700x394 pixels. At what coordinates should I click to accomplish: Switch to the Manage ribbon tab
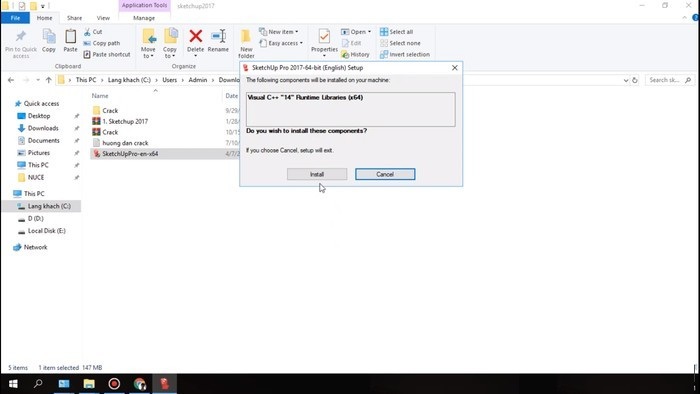[x=144, y=18]
